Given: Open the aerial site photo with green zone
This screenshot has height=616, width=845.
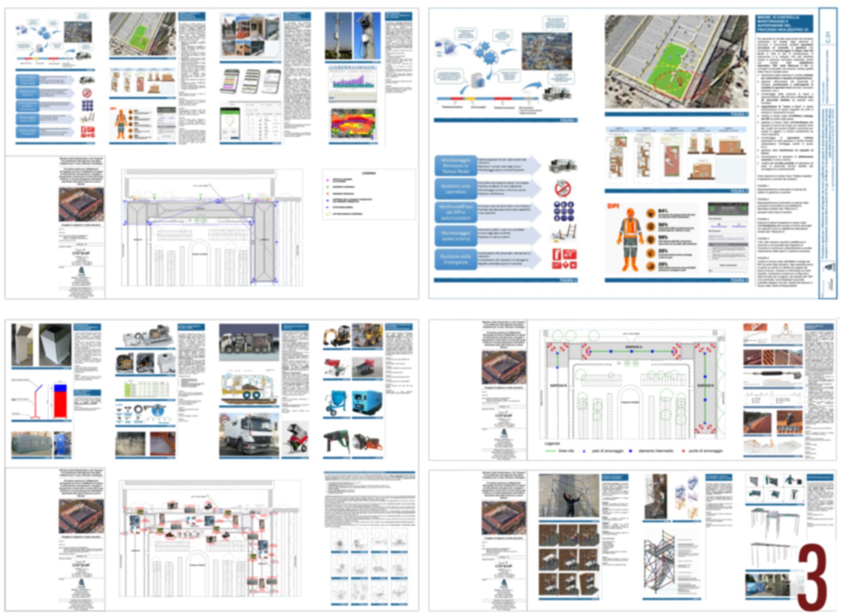Looking at the screenshot, I should tap(676, 61).
